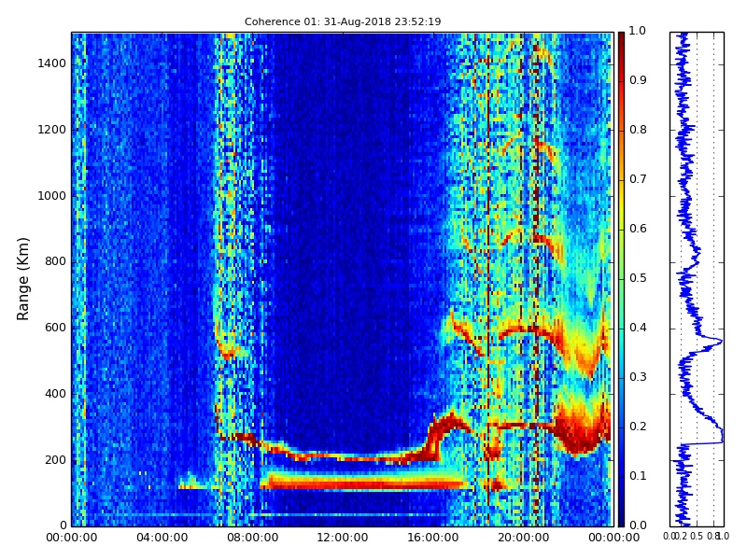This screenshot has height=560, width=747.
Task: Click the 0.5 colorbar tick label
Action: pyautogui.click(x=638, y=278)
